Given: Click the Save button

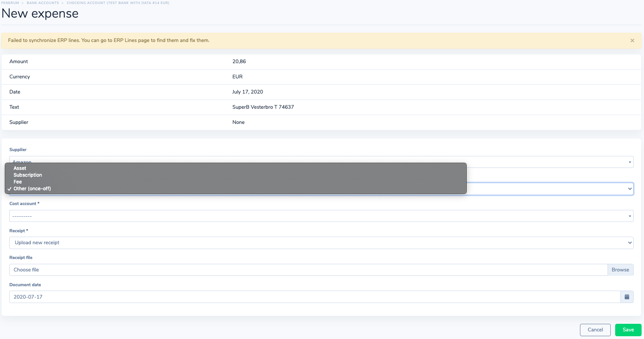Looking at the screenshot, I should point(628,330).
